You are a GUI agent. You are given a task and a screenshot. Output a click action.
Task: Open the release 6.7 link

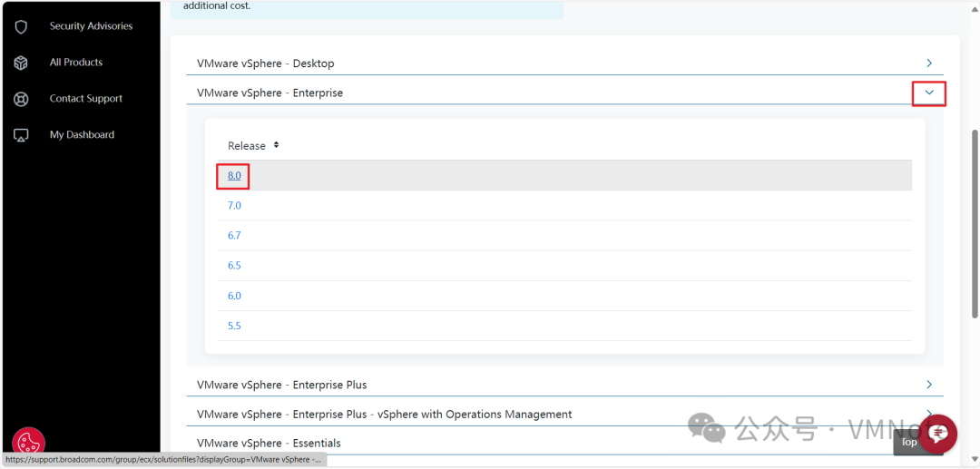point(234,236)
